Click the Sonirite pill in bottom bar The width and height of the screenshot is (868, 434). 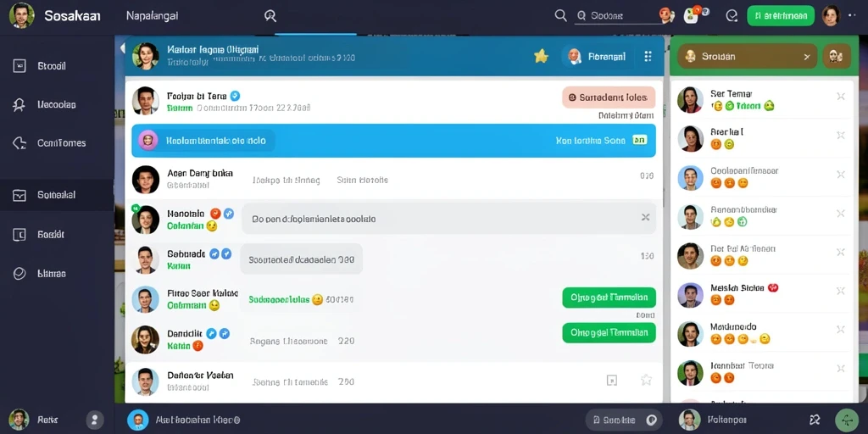625,420
